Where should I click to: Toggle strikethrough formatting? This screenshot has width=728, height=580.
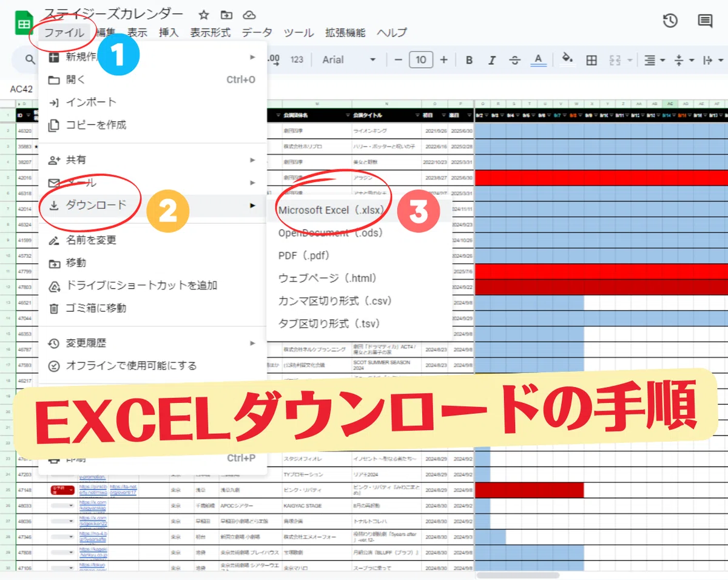click(515, 59)
